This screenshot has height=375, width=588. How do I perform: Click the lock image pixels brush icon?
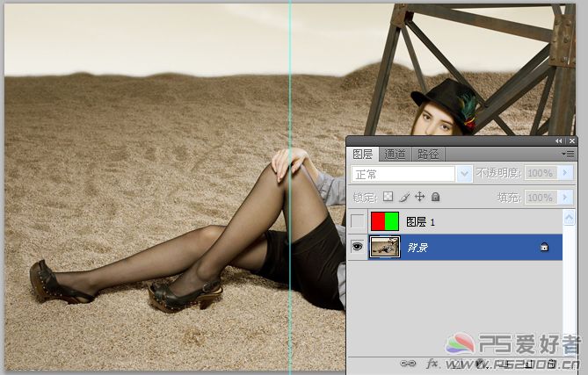[404, 198]
